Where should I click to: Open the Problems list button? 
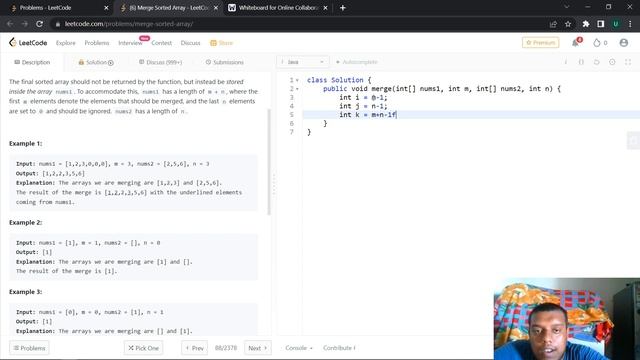point(29,348)
